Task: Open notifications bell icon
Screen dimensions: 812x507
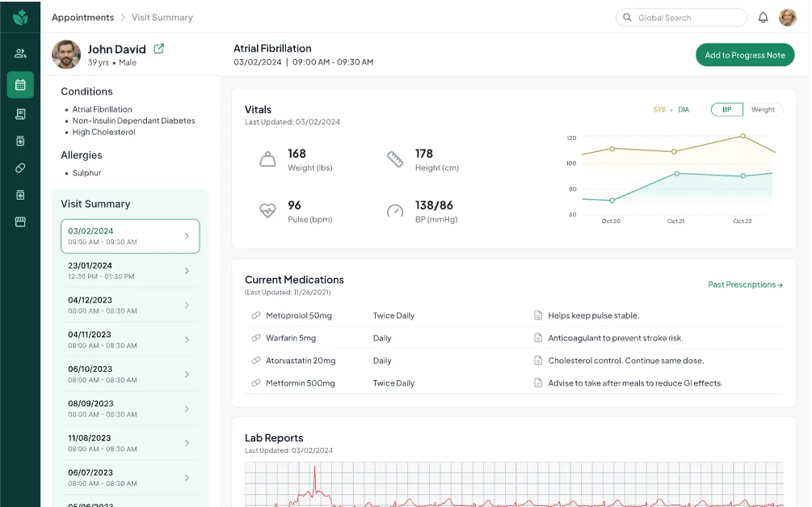Action: (763, 18)
